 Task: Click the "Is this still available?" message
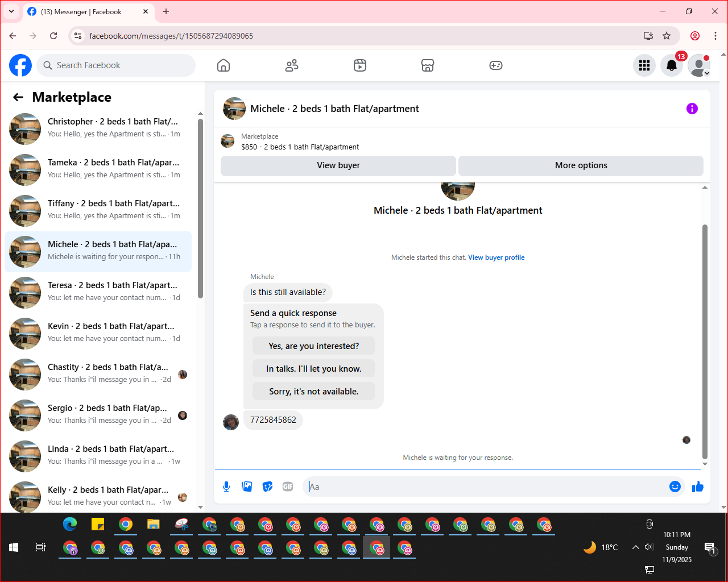288,292
